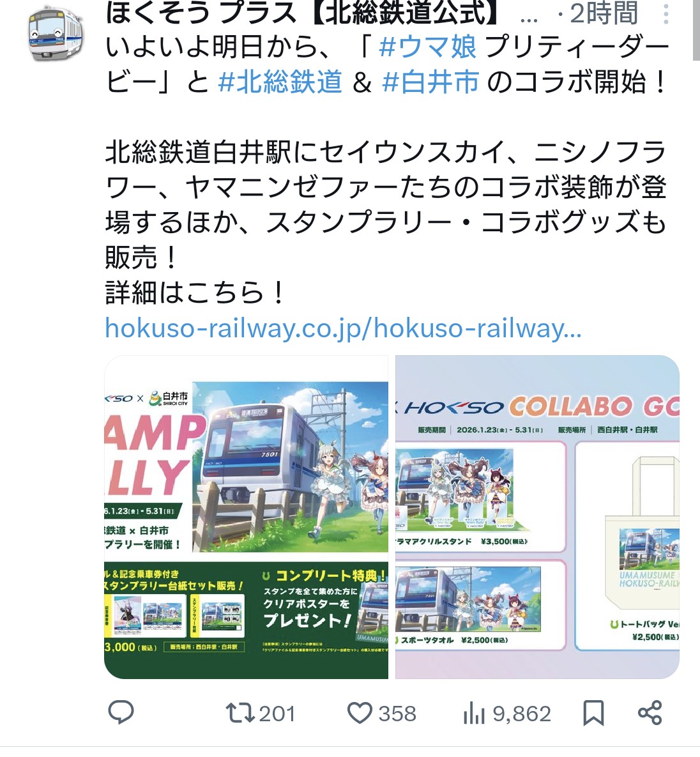Open the #ウマ娘 hashtag
The height and width of the screenshot is (757, 700).
tap(428, 47)
